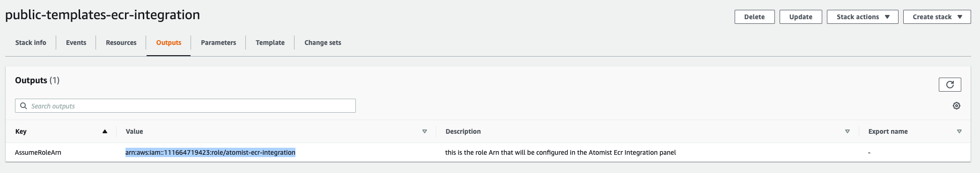
Task: Sort outputs by Export name arrow
Action: (959, 131)
